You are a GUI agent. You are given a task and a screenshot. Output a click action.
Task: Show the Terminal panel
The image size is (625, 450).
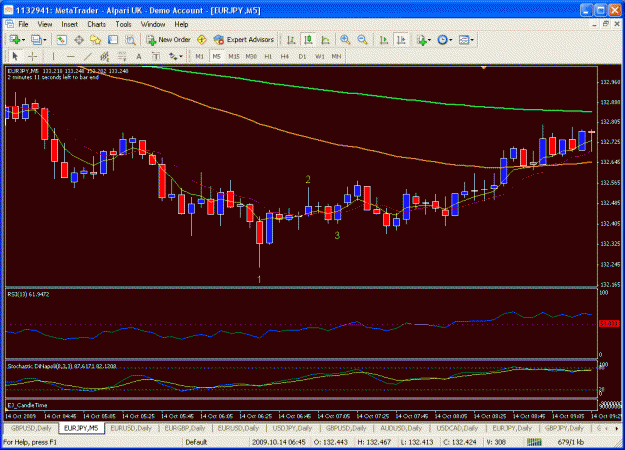[x=113, y=39]
